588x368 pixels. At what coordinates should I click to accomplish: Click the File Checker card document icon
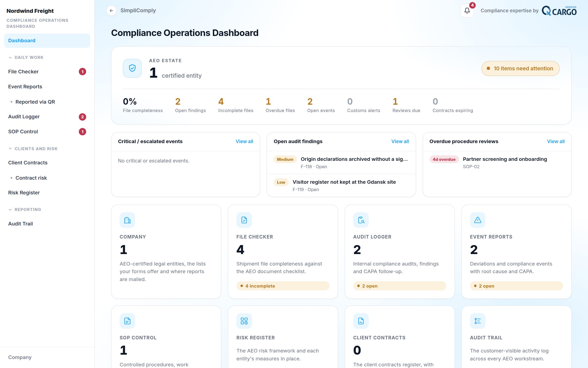[x=244, y=220]
